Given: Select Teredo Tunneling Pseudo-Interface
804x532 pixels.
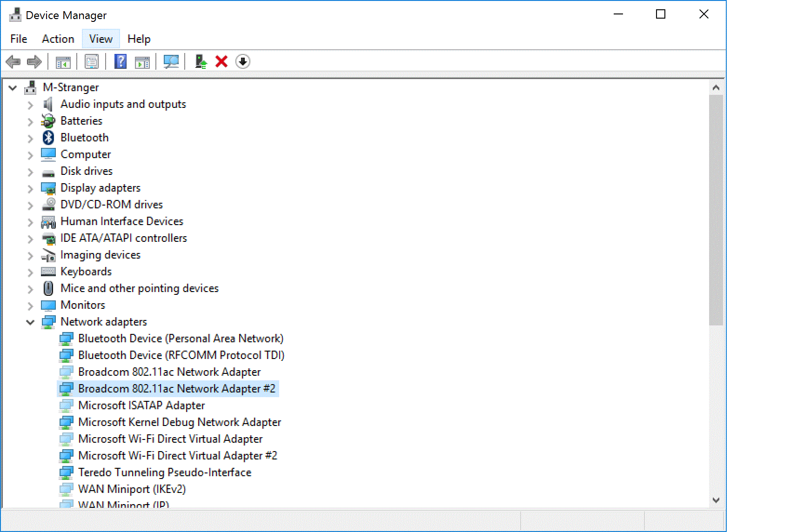Looking at the screenshot, I should (165, 472).
